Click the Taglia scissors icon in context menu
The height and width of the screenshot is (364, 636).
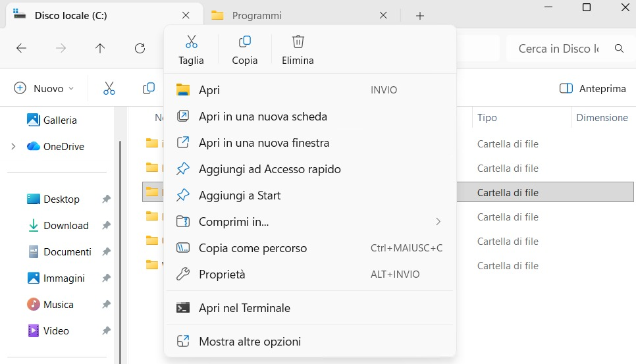[191, 42]
